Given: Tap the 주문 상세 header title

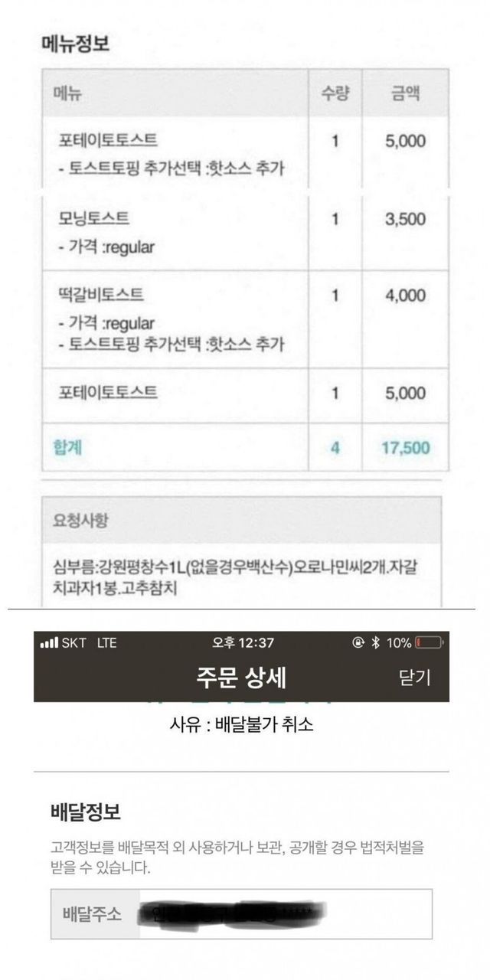Looking at the screenshot, I should click(x=241, y=677).
